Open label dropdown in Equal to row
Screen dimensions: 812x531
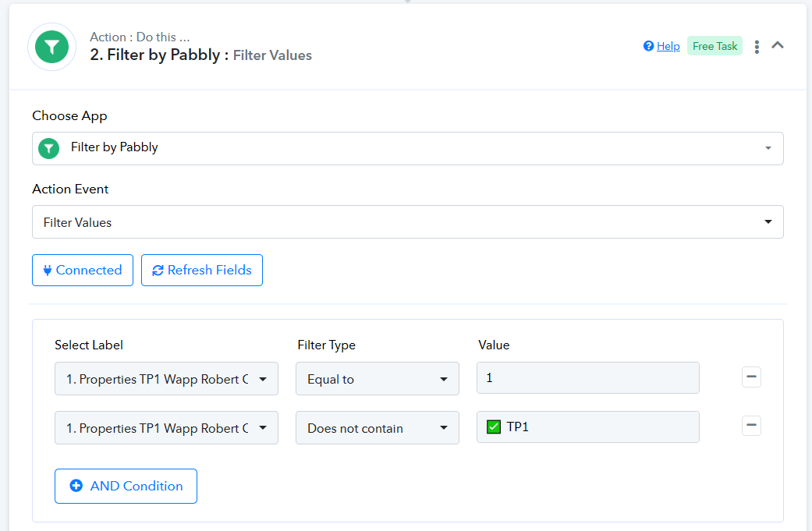166,379
